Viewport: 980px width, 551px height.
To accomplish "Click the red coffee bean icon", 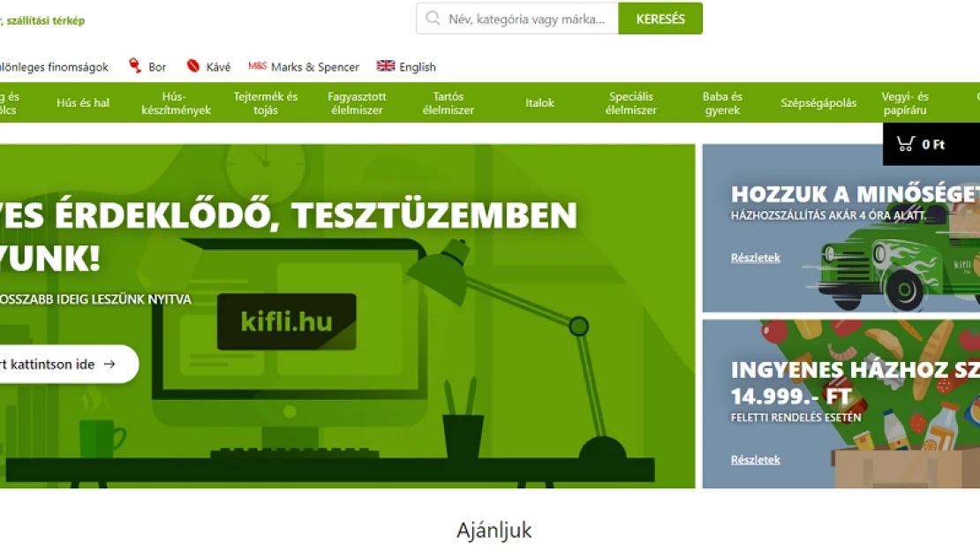I will coord(193,65).
